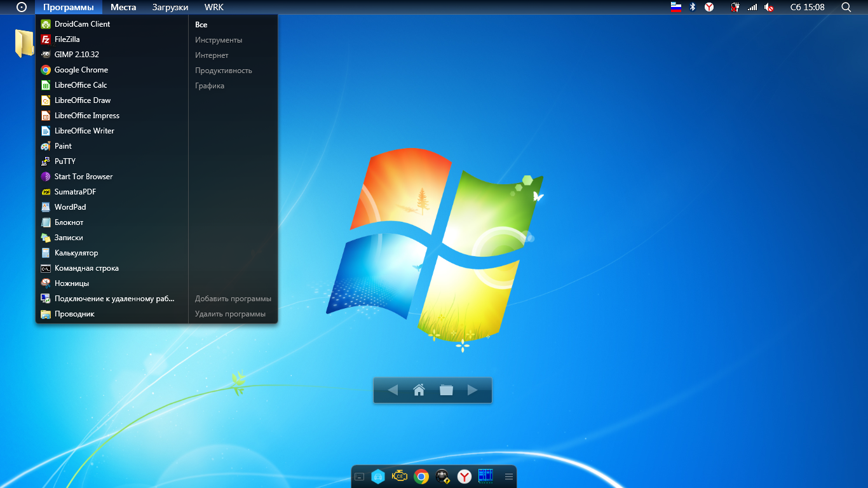Screen dimensions: 868x488
Task: Open the terminal-style icon in the dock
Action: [359, 477]
